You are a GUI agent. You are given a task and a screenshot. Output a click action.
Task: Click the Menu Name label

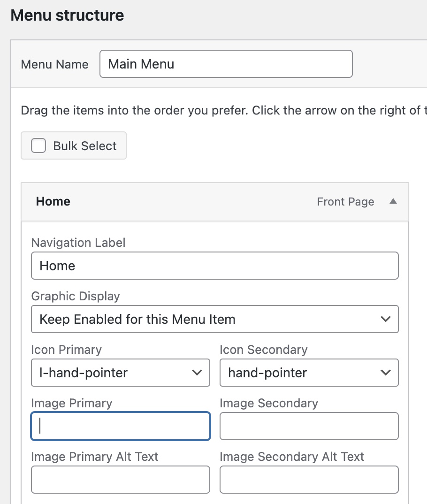tap(55, 64)
